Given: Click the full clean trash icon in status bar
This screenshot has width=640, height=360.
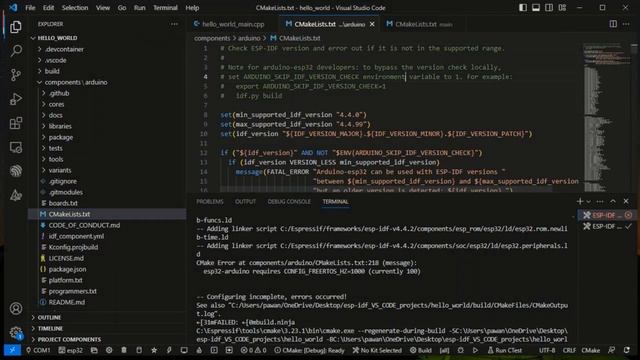Looking at the screenshot, I should pyautogui.click(x=124, y=350).
